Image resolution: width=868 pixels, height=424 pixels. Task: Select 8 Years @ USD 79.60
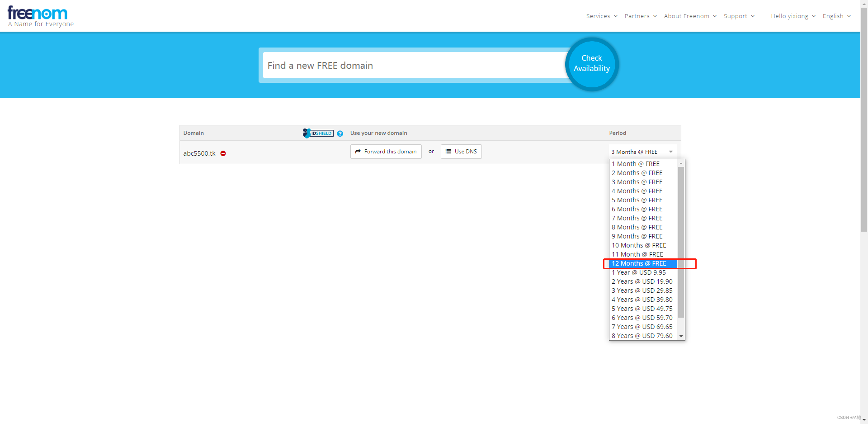pyautogui.click(x=644, y=336)
